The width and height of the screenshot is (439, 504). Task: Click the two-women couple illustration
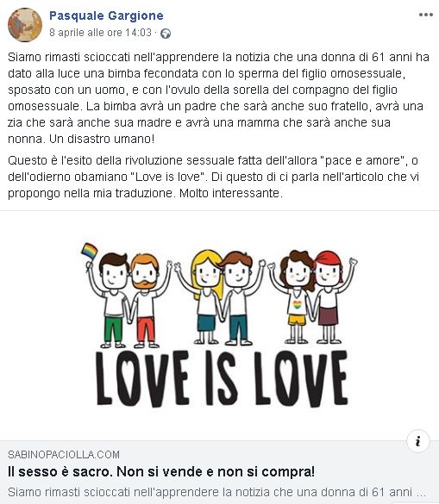[313, 297]
